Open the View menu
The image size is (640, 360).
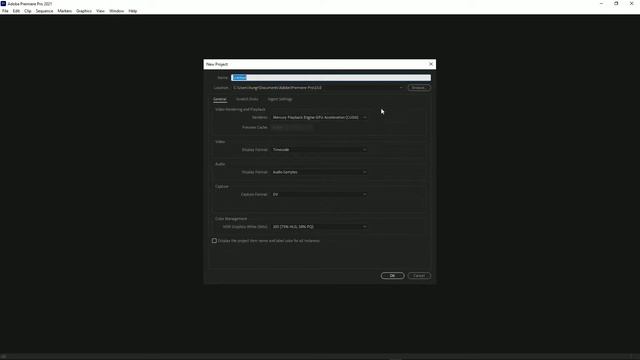tap(100, 11)
